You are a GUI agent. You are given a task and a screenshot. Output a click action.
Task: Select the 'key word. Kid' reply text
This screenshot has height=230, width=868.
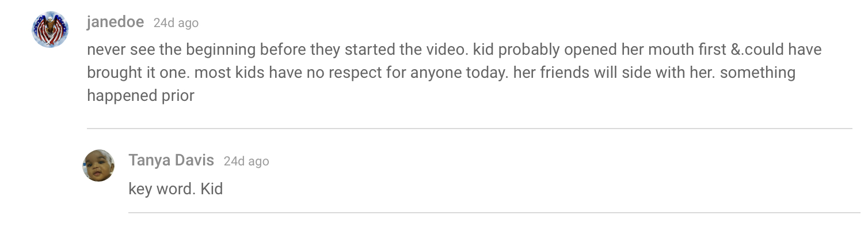(x=176, y=188)
